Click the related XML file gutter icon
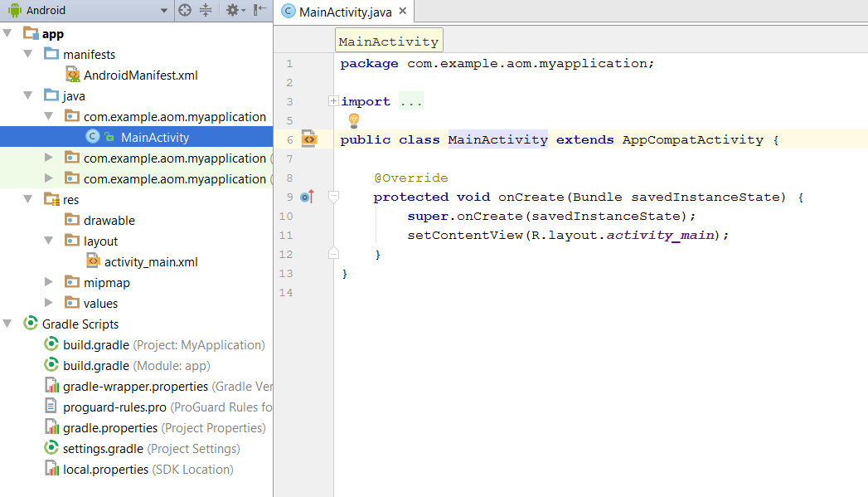The width and height of the screenshot is (868, 497). [x=309, y=139]
